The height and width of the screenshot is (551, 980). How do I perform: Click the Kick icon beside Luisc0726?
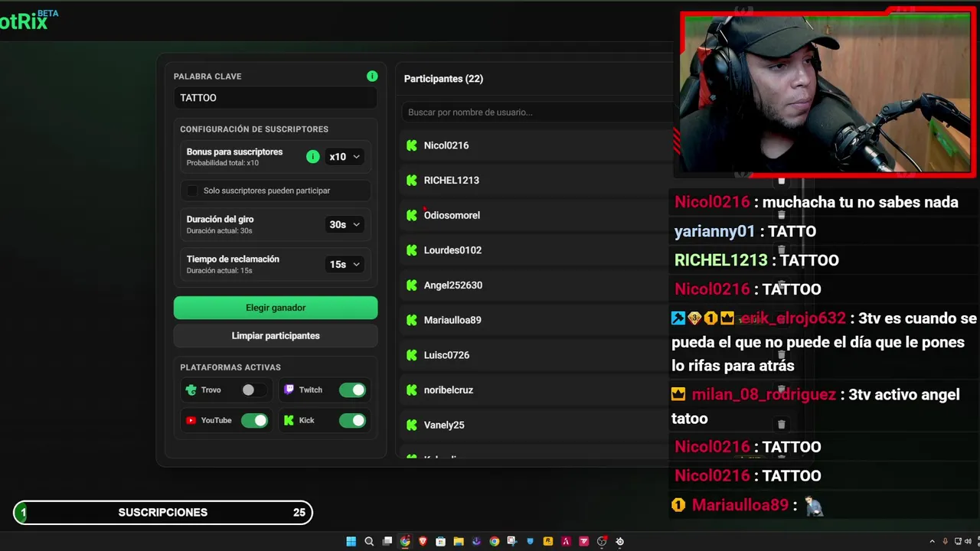(412, 355)
